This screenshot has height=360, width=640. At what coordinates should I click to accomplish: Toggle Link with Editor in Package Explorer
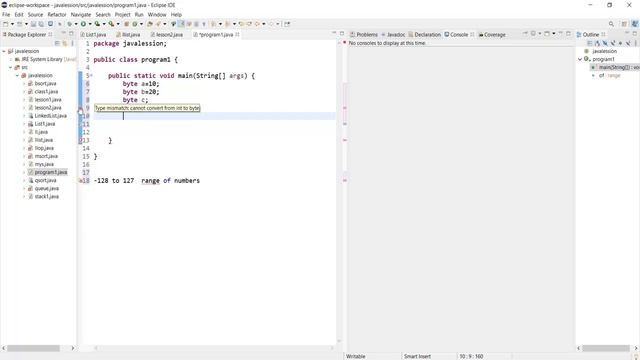(65, 43)
